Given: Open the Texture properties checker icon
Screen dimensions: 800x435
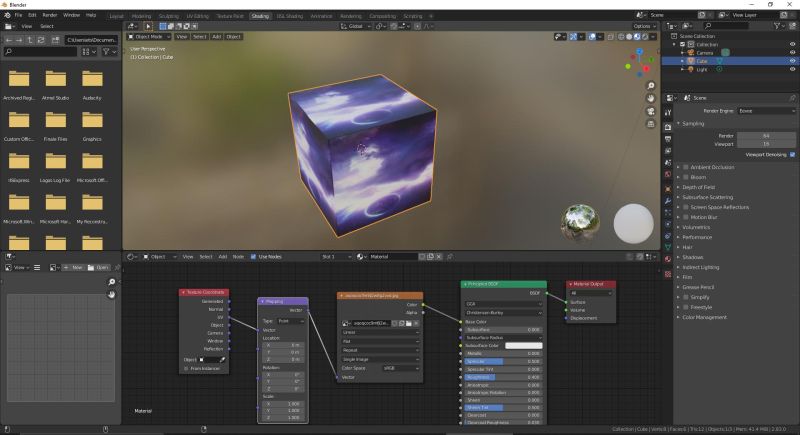Looking at the screenshot, I should (x=668, y=274).
